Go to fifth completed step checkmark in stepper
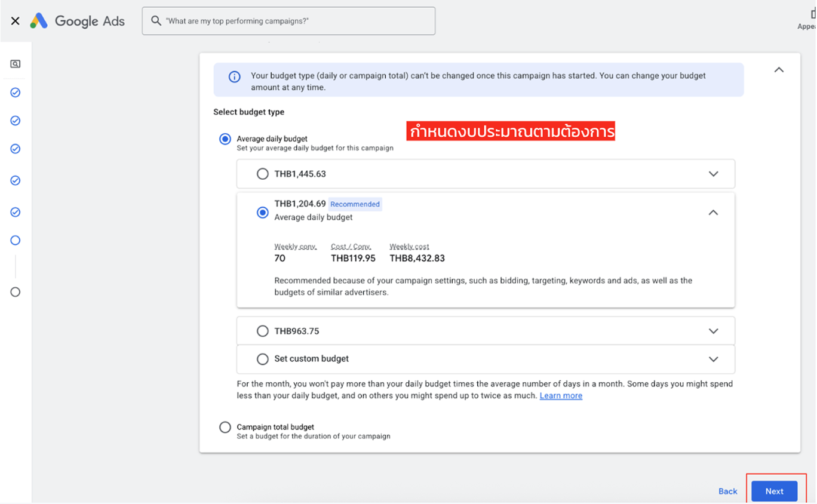The height and width of the screenshot is (504, 817). (16, 212)
